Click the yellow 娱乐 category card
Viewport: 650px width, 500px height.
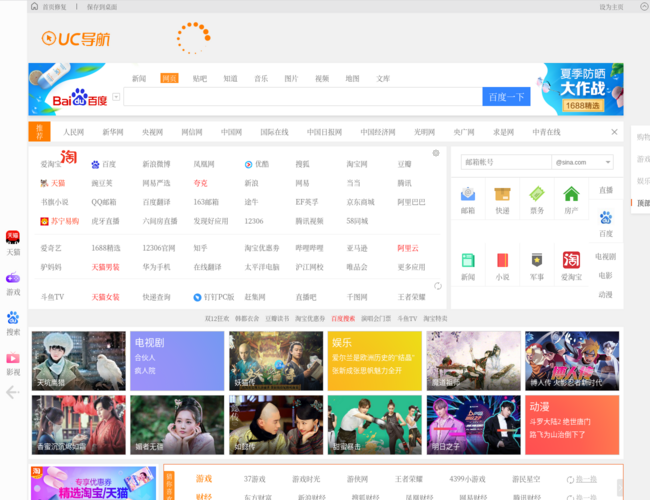point(375,361)
